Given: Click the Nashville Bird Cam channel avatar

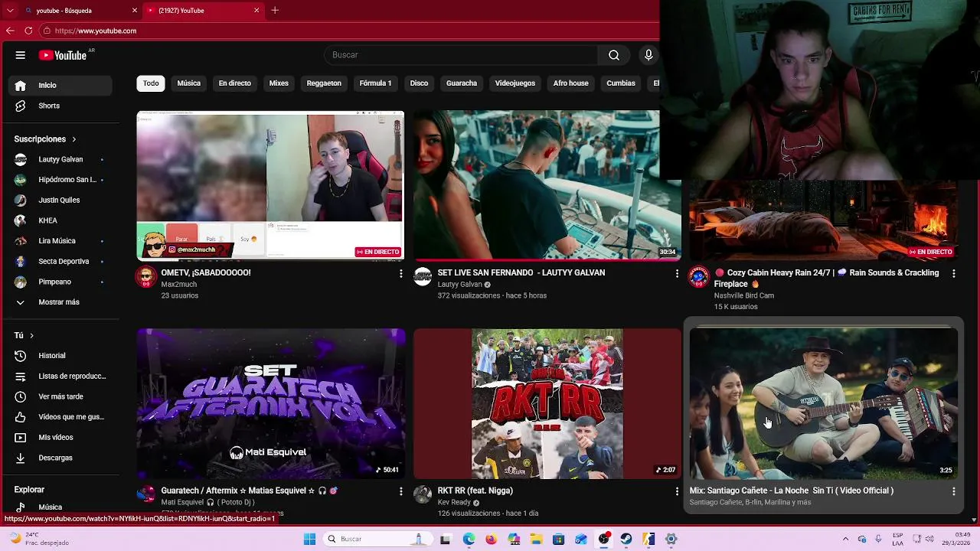Looking at the screenshot, I should (698, 277).
